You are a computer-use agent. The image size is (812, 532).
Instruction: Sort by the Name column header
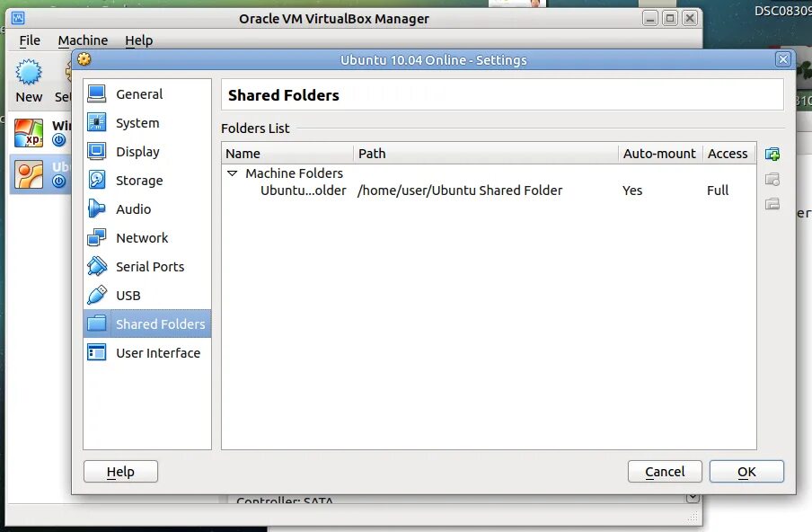288,154
